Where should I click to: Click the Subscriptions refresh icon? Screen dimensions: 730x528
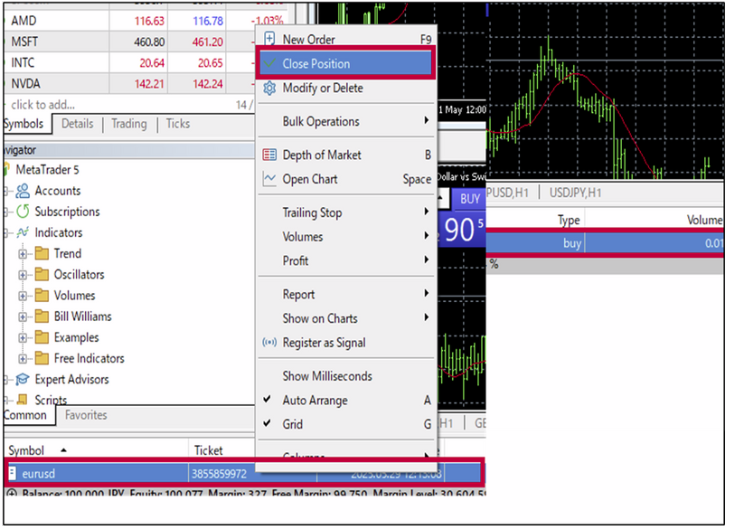(x=23, y=212)
